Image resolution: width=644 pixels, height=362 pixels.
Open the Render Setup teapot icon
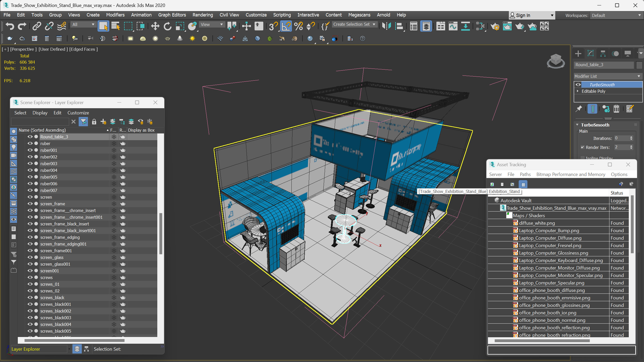(x=495, y=26)
